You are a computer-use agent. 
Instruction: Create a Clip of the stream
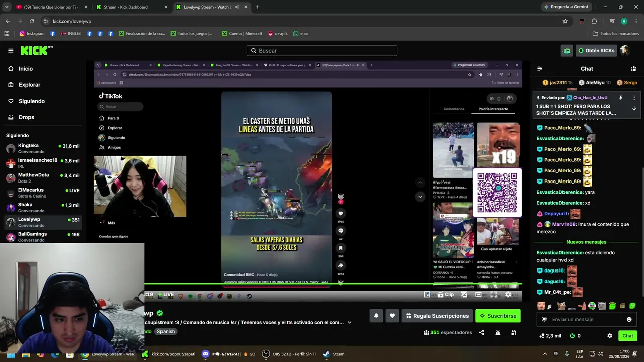(446, 295)
